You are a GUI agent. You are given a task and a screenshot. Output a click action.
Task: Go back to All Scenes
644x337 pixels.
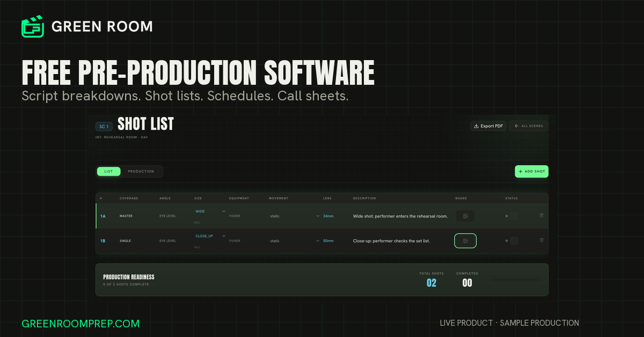point(529,126)
